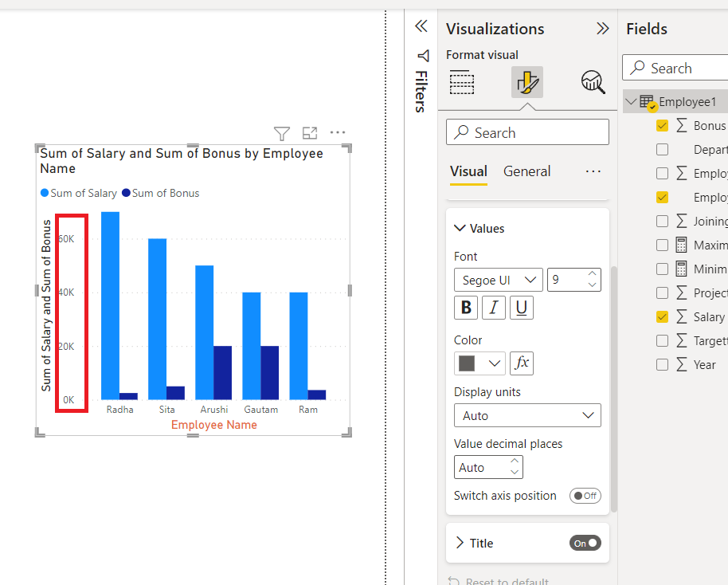728x585 pixels.
Task: Open the Display units Auto dropdown
Action: coord(527,415)
